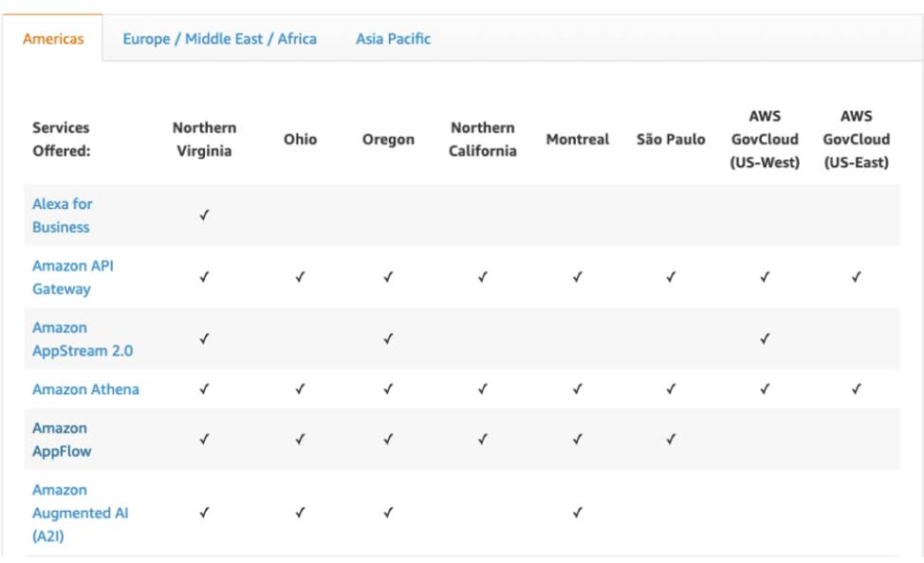The image size is (924, 563).
Task: Click the Alexa for Business Northern Virginia checkmark
Action: click(x=204, y=216)
